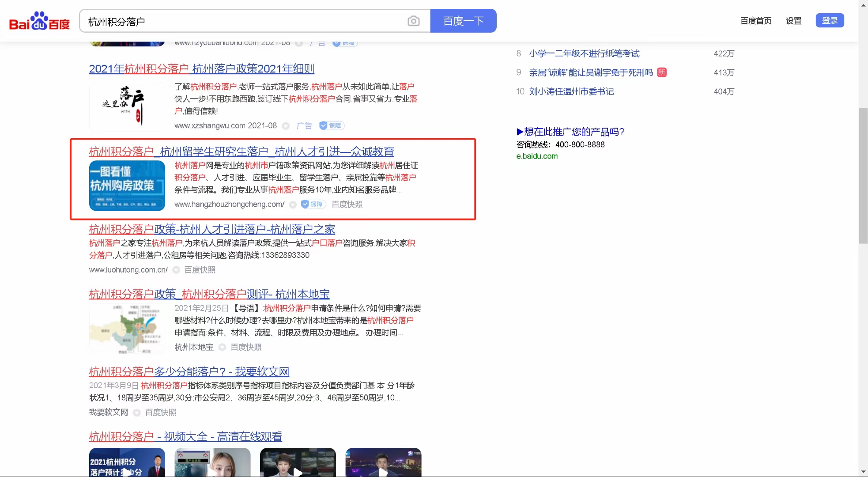
Task: Open 百度首页 link
Action: (x=756, y=21)
